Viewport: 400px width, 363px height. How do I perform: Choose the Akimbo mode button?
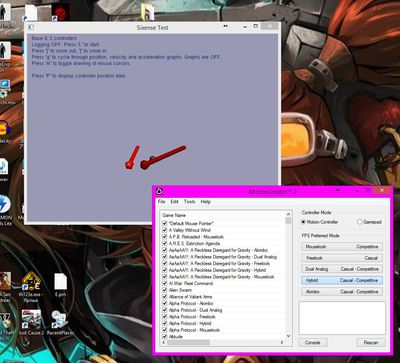click(342, 292)
